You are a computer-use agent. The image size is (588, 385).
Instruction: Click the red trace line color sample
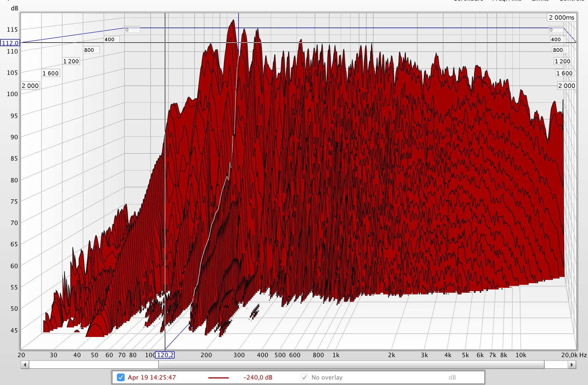(x=218, y=378)
